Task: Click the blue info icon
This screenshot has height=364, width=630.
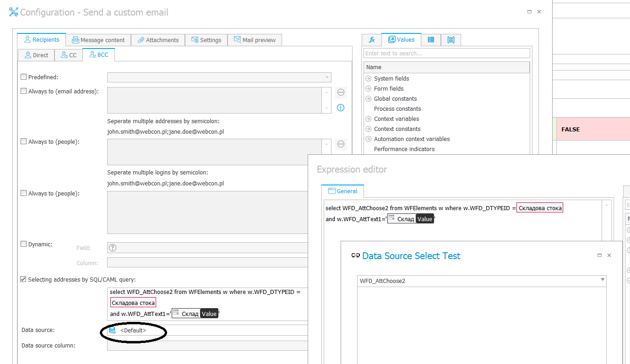Action: point(341,108)
